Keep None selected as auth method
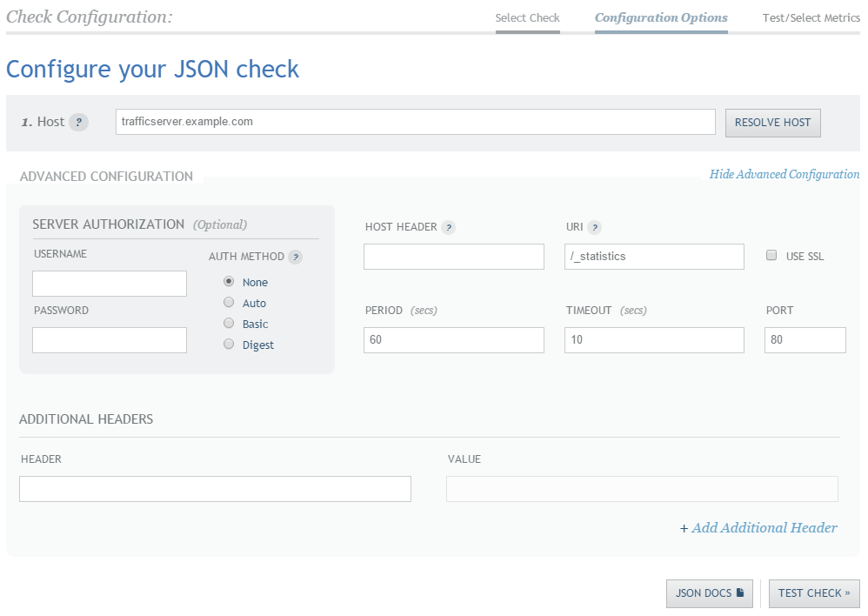868x616 pixels. click(228, 282)
